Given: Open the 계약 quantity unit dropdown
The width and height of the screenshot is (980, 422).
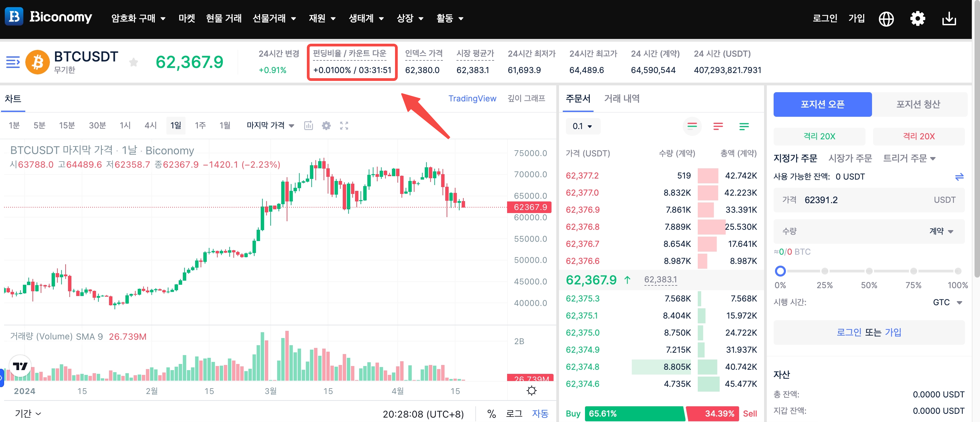Looking at the screenshot, I should (x=941, y=231).
